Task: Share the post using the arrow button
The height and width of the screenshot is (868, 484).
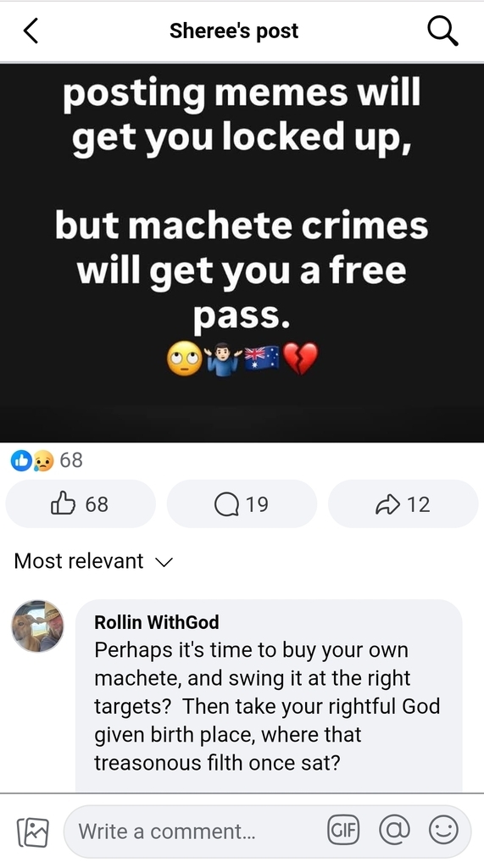Action: tap(403, 504)
